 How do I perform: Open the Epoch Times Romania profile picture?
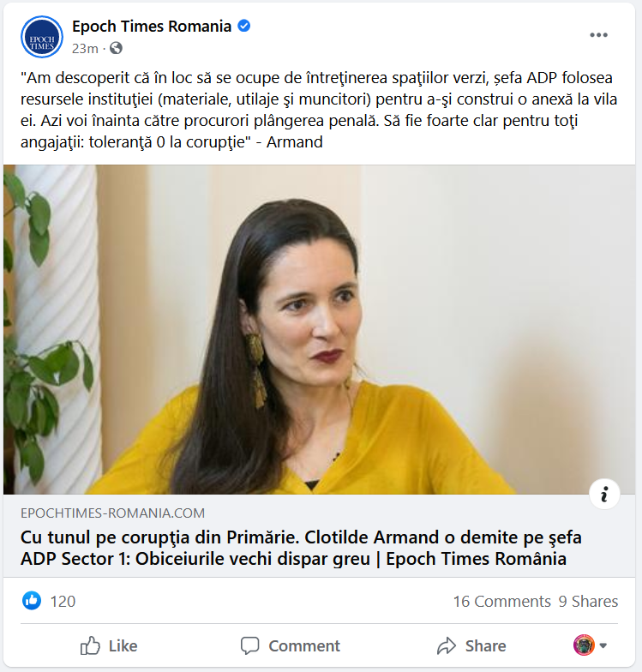tap(42, 38)
